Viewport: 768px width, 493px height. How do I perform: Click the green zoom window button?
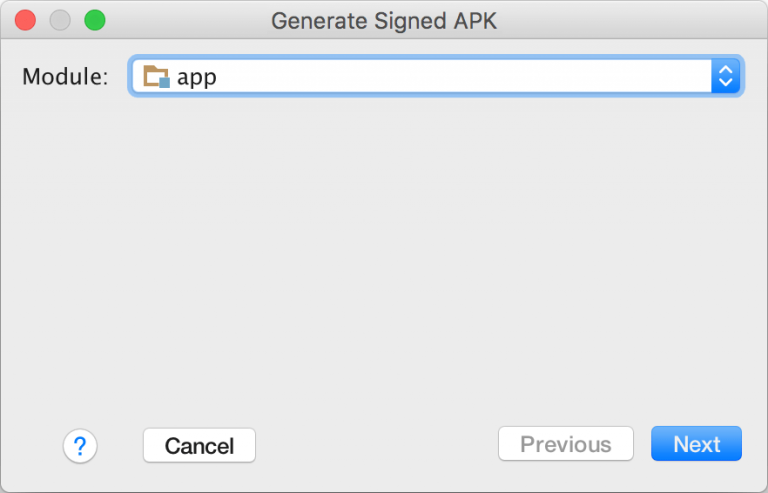94,20
